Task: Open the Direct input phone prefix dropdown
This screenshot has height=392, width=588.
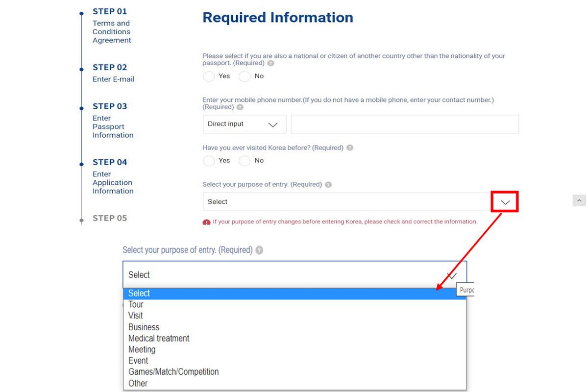Action: (245, 124)
